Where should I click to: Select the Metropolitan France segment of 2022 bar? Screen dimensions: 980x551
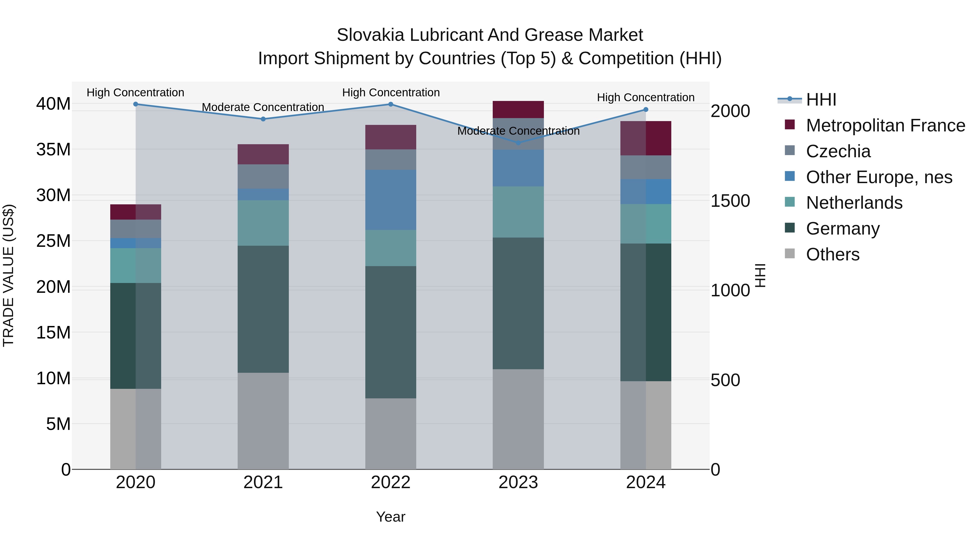tap(391, 137)
